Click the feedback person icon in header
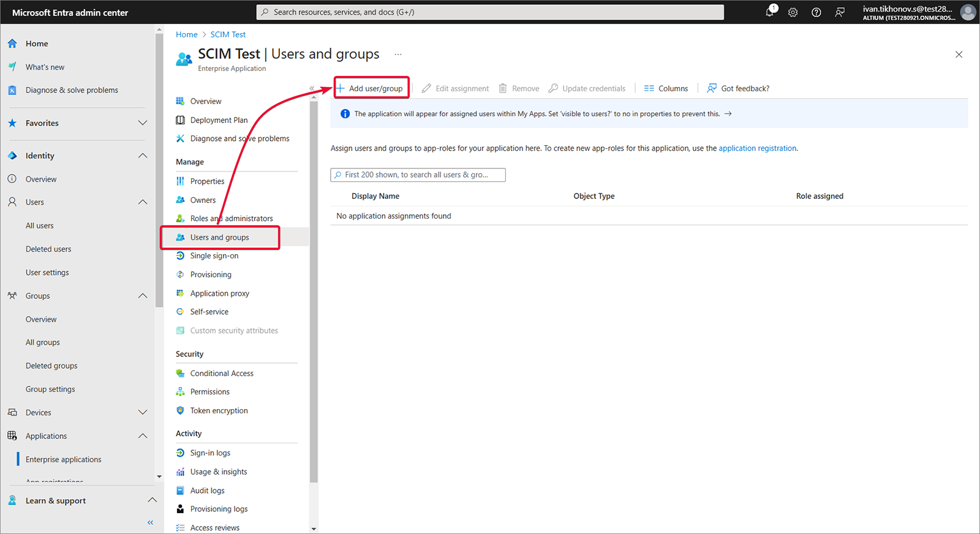980x534 pixels. pos(840,12)
